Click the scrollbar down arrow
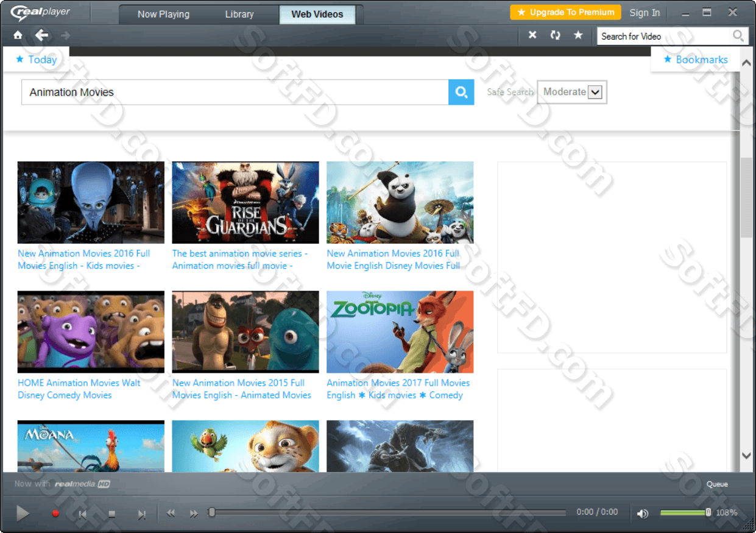 coord(746,455)
